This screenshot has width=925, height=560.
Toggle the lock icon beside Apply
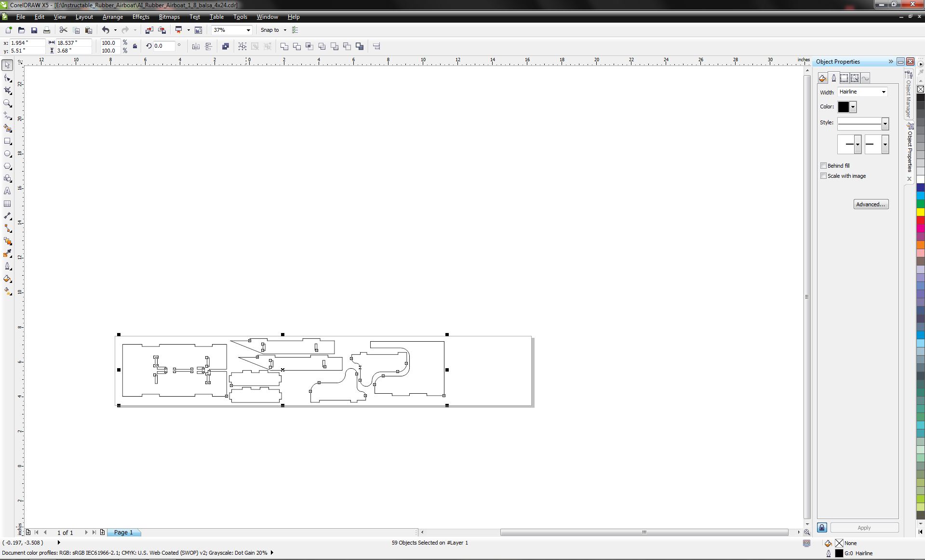tap(822, 528)
